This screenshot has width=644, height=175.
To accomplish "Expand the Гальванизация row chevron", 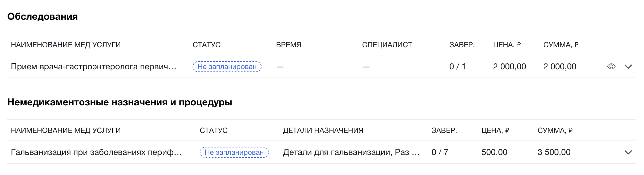I will (x=628, y=152).
